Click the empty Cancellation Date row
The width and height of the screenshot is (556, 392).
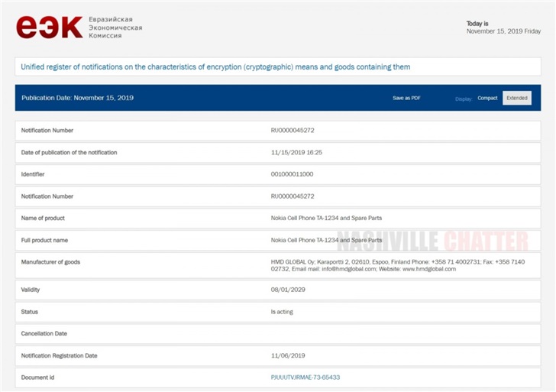point(278,334)
